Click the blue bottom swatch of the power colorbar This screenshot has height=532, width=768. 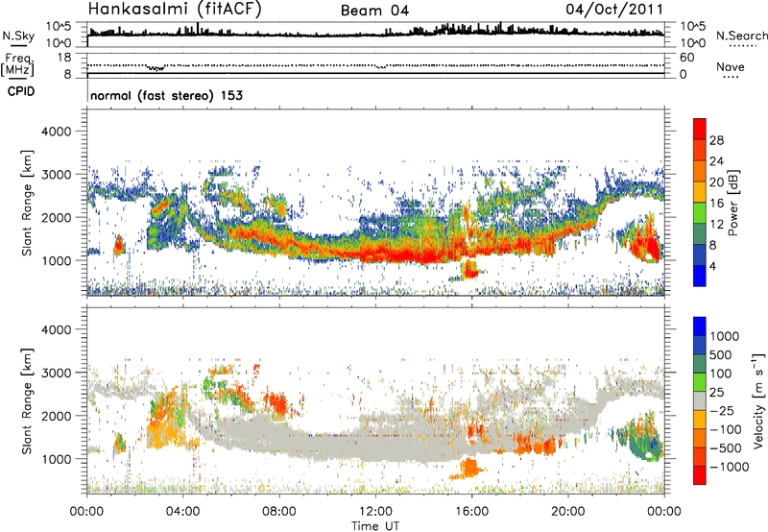pos(700,276)
